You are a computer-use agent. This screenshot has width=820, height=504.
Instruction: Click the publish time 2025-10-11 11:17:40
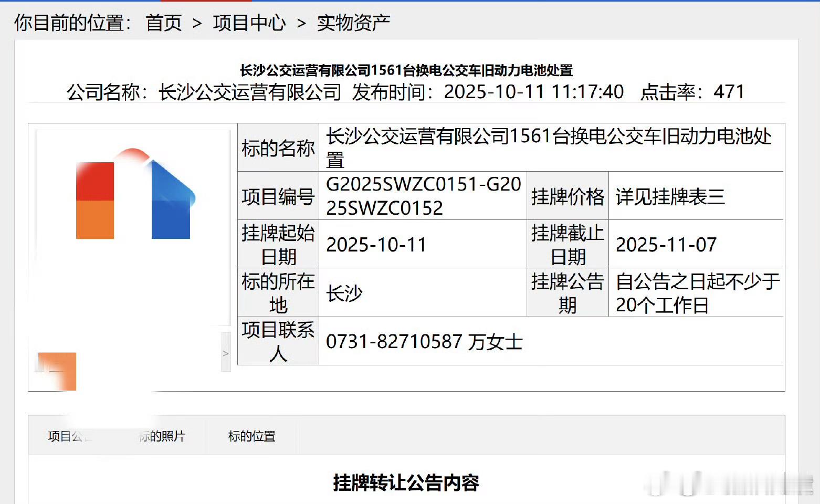534,92
